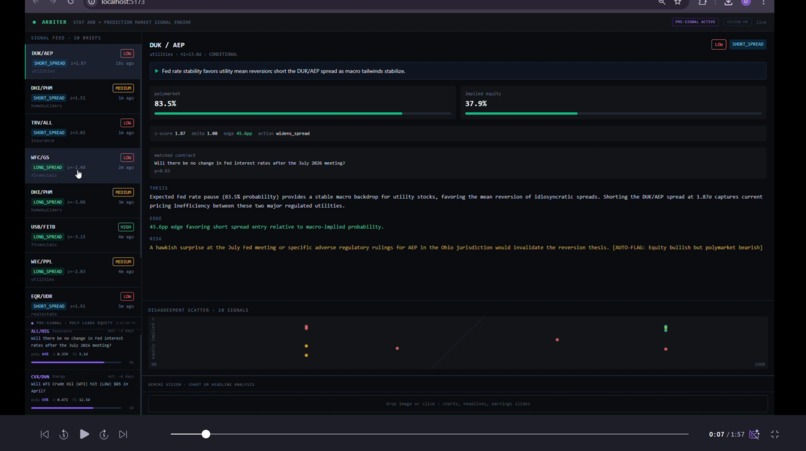Open the EQR/UDR signal brief
The image size is (806, 451).
[x=83, y=303]
